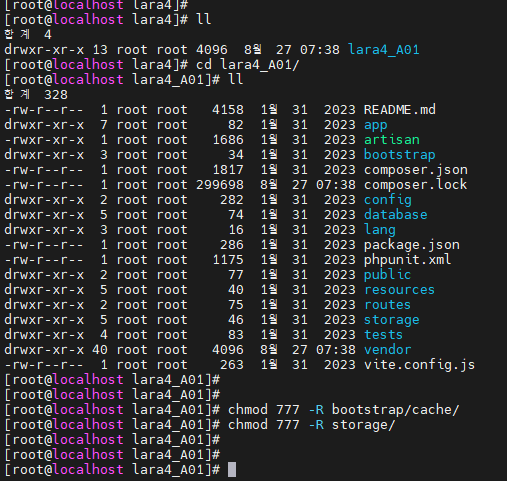Click the file size 1686 for artisan
This screenshot has width=507, height=481.
tap(228, 140)
